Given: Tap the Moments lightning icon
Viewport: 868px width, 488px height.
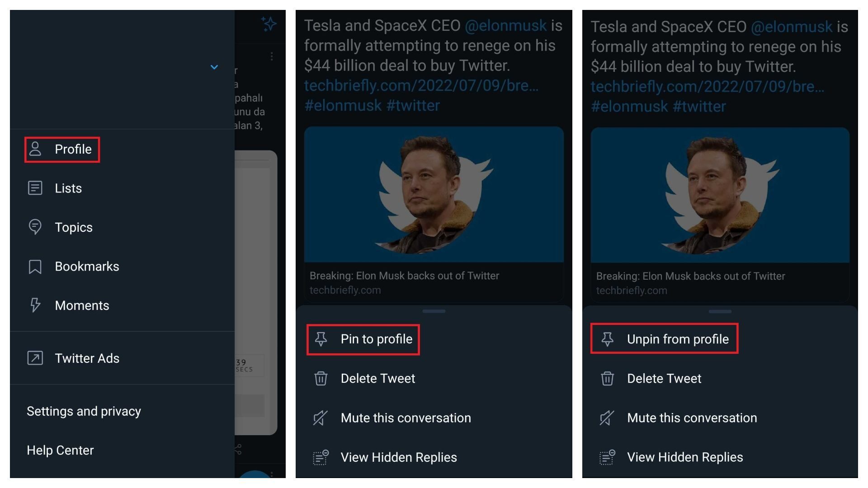Looking at the screenshot, I should tap(35, 305).
